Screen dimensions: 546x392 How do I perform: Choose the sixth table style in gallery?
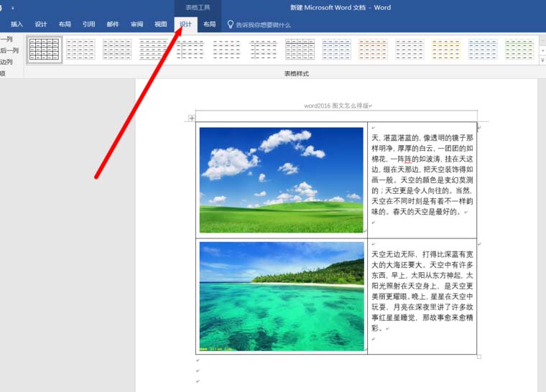pos(227,50)
